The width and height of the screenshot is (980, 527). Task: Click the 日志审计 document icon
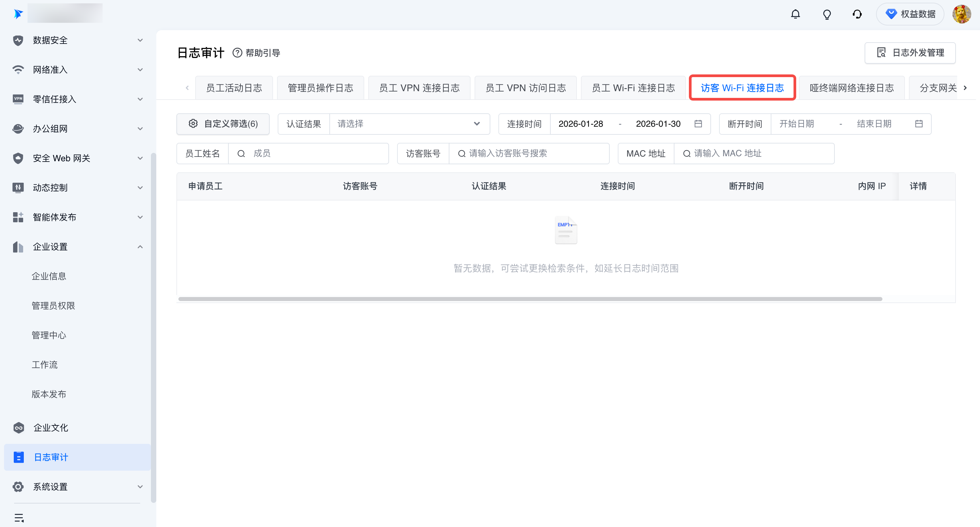click(18, 457)
